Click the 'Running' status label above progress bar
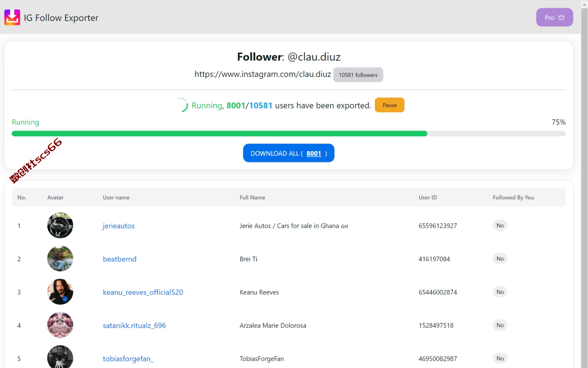The image size is (588, 368). coord(25,122)
